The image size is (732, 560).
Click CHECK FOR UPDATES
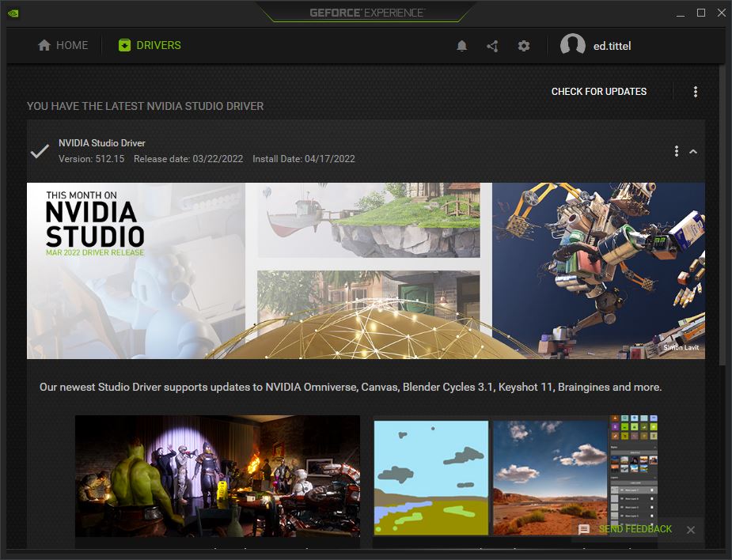(x=599, y=92)
